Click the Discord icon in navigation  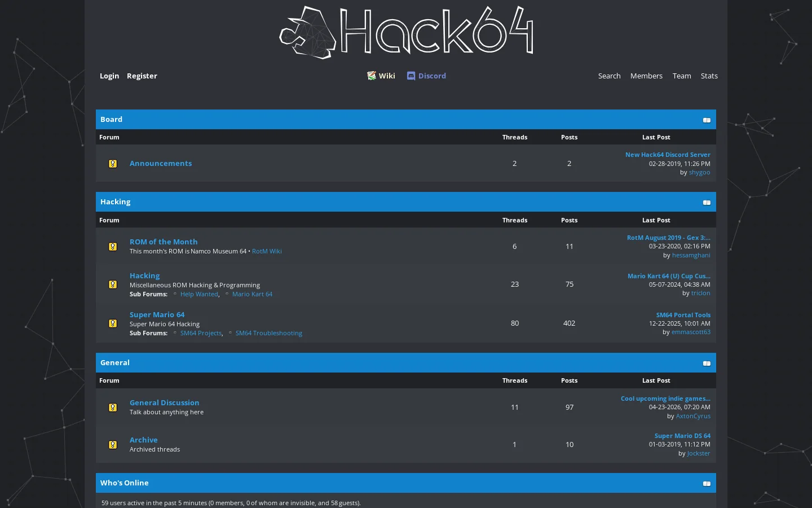click(411, 76)
